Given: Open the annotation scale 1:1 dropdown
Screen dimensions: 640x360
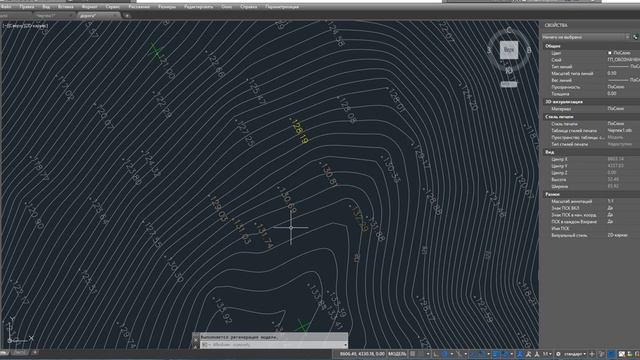Looking at the screenshot, I should point(547,354).
